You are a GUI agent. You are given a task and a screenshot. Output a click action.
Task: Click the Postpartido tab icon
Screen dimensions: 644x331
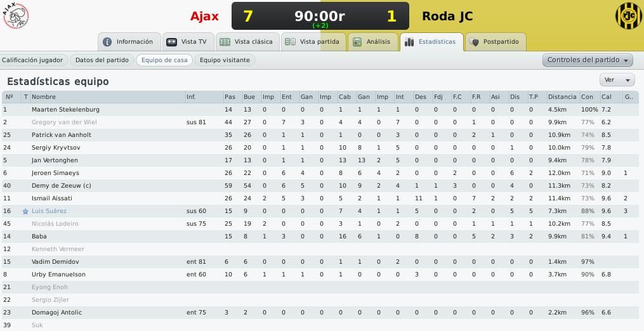474,42
